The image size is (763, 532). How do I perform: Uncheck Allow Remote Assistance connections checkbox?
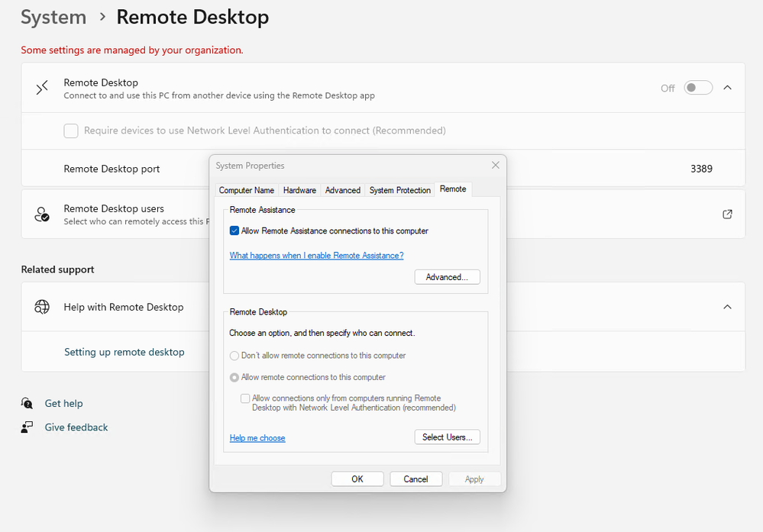(234, 231)
